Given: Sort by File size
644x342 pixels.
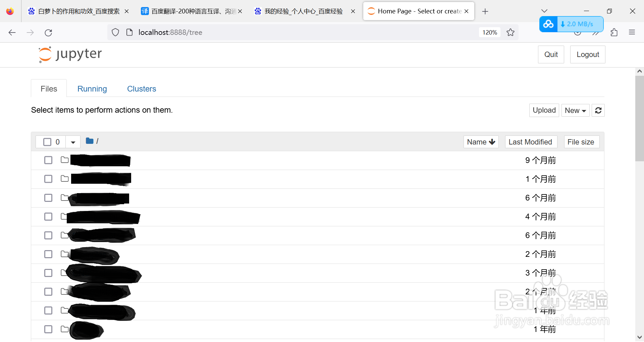Looking at the screenshot, I should [581, 142].
